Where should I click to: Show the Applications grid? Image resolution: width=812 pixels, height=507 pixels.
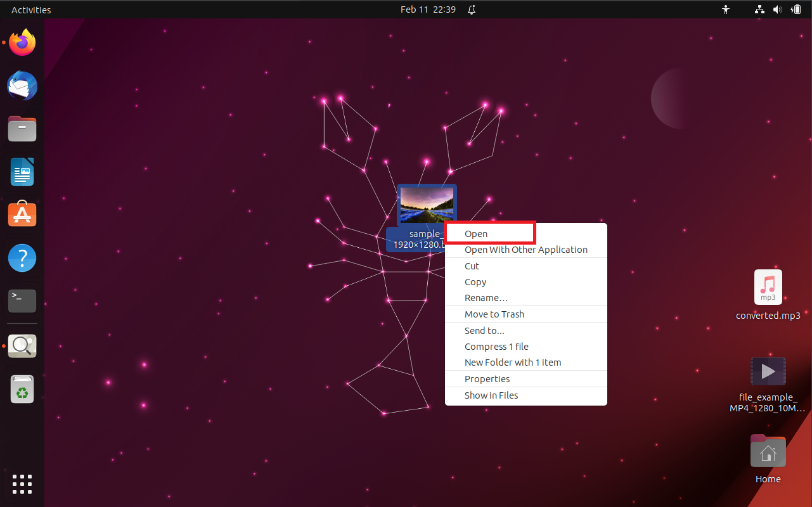[22, 484]
